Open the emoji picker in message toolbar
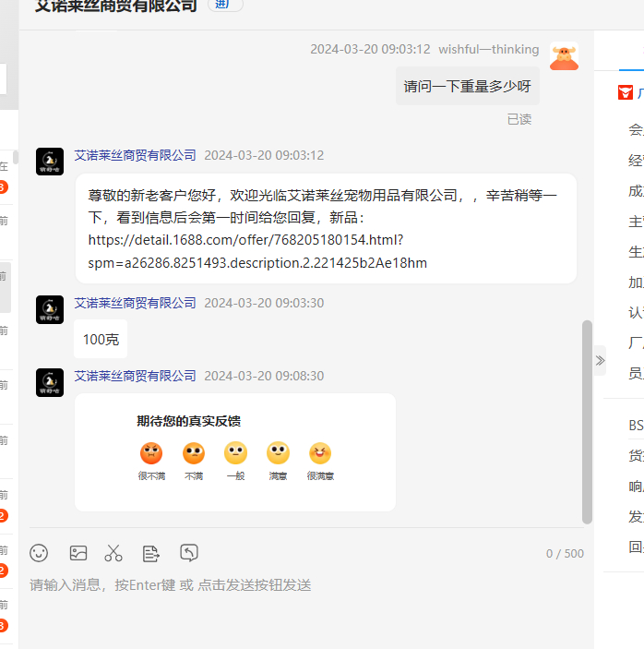Screen dimensions: 644x649 [39, 553]
